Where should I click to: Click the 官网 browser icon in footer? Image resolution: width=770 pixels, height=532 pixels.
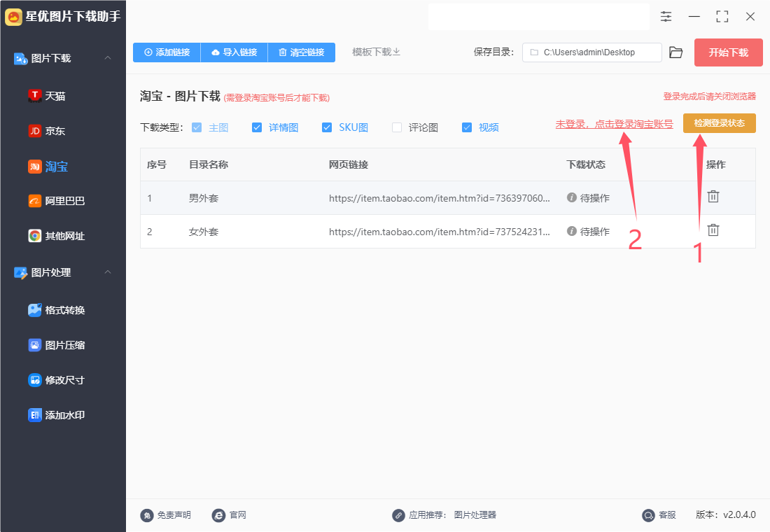pyautogui.click(x=218, y=515)
